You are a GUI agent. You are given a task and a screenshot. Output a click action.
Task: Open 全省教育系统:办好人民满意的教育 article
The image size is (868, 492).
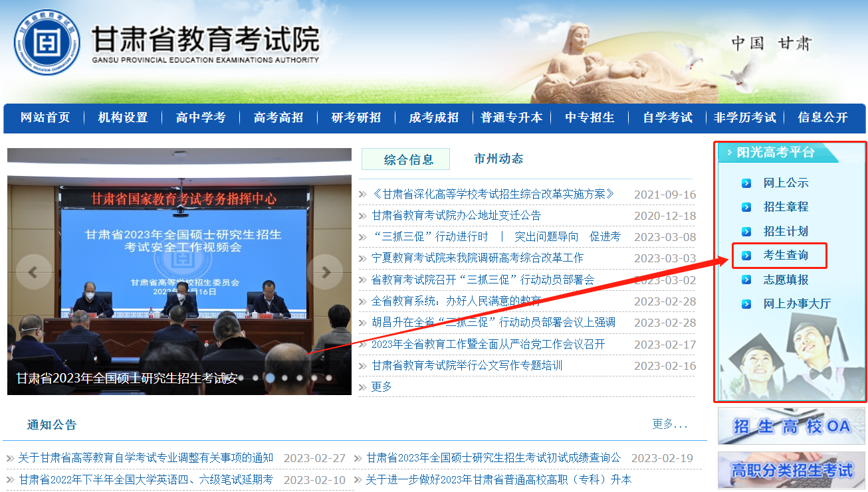coord(457,301)
